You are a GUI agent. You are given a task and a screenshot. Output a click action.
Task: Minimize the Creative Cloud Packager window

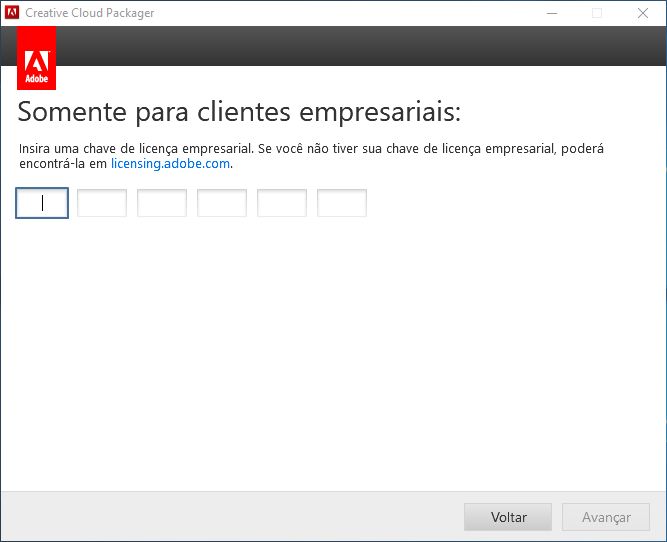552,13
